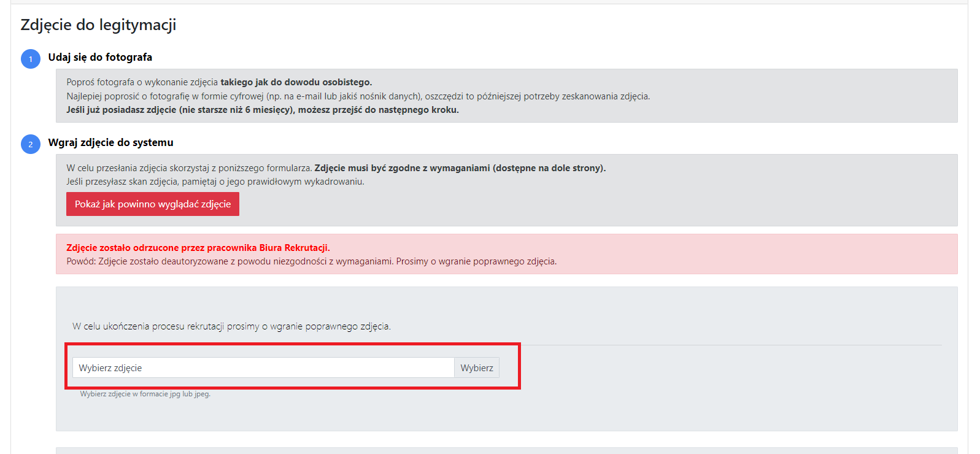
Task: Click the red 'Pokaż jak powinno wyglądać zdjęcie' button
Action: point(153,204)
